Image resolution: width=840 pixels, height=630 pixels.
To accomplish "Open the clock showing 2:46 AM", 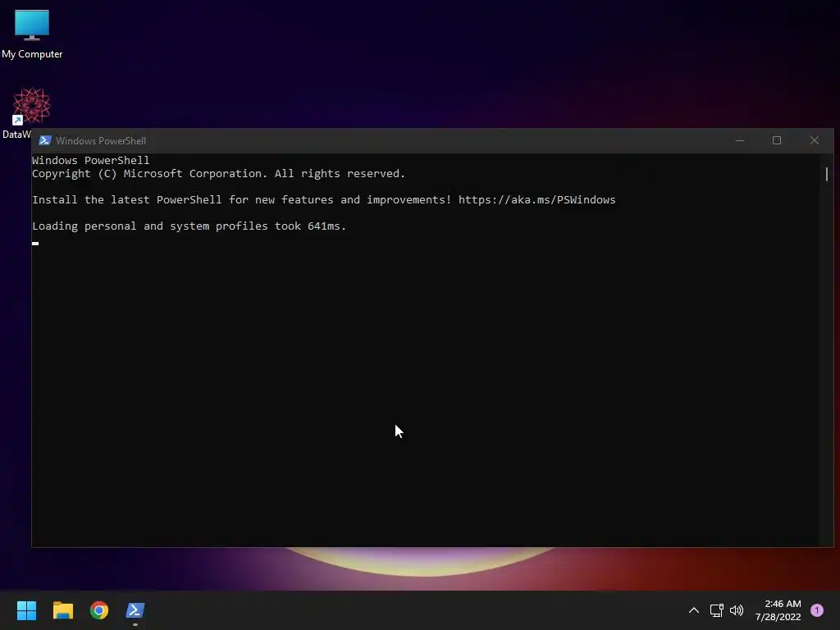I will [778, 610].
